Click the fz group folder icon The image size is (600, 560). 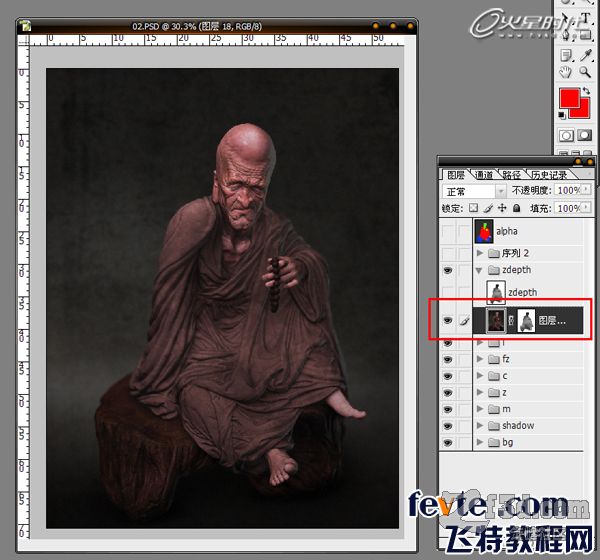[x=494, y=359]
